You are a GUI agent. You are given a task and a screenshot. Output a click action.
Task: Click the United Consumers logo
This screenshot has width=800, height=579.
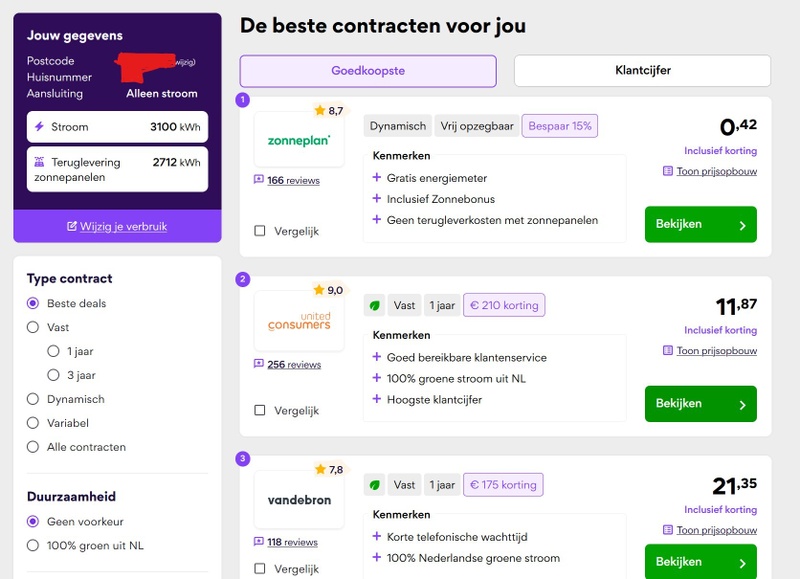pos(298,321)
